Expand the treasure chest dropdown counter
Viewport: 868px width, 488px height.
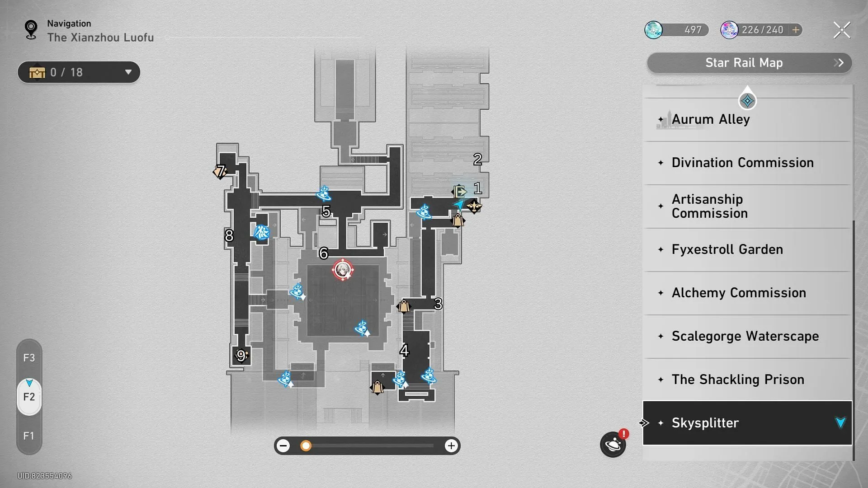127,72
